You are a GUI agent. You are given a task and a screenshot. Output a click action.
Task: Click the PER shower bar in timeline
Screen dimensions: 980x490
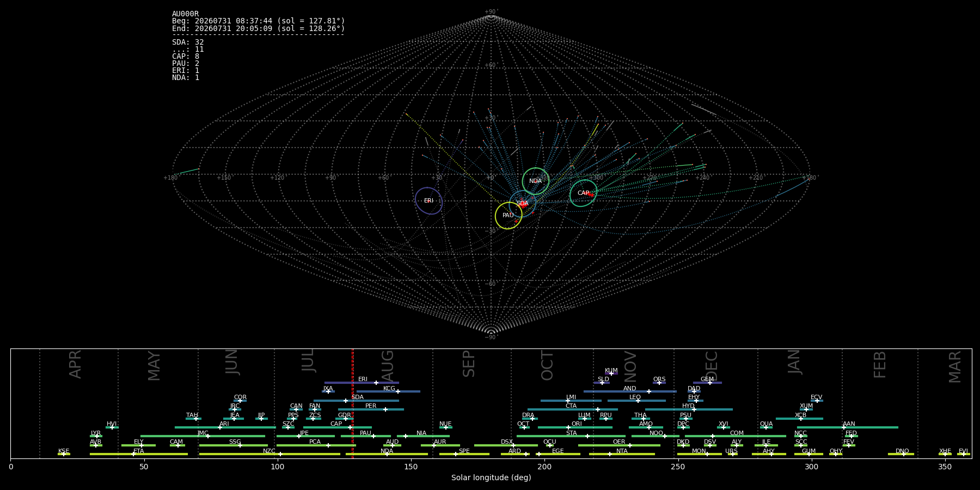371,409
